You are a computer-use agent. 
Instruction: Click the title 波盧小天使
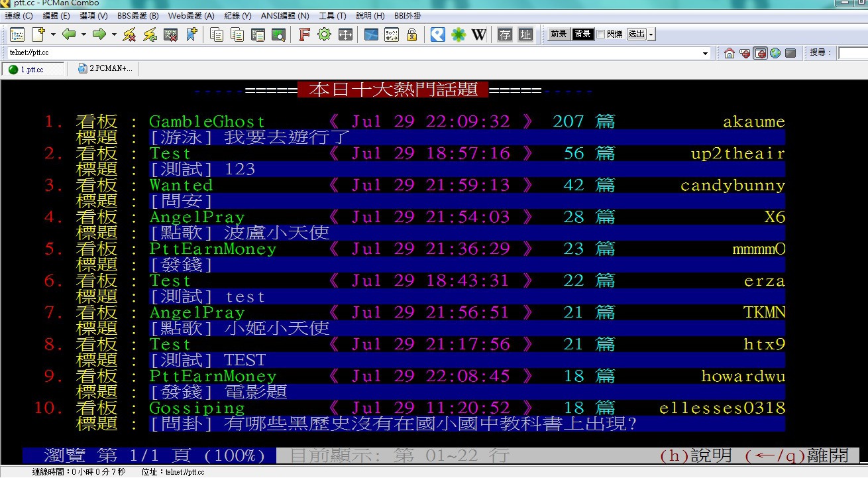coord(276,233)
